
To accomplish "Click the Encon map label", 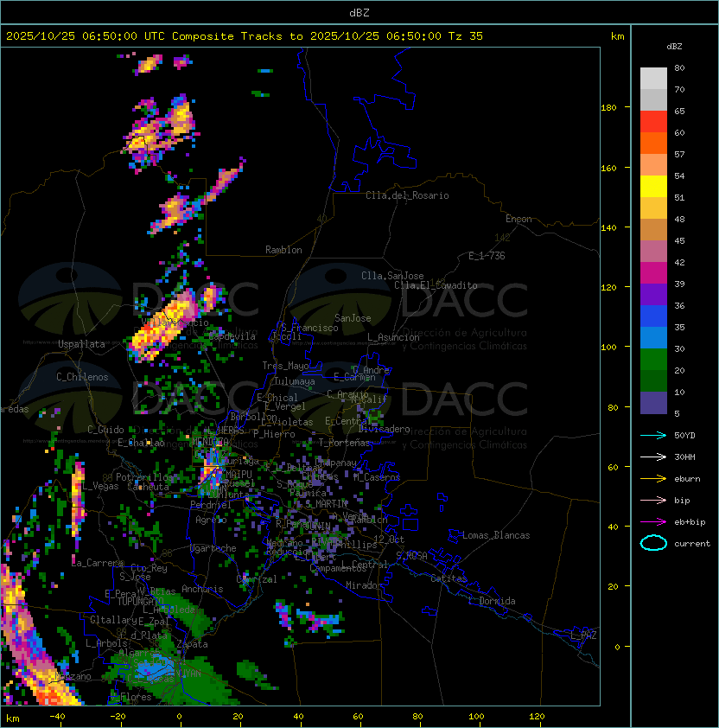I will coord(519,219).
